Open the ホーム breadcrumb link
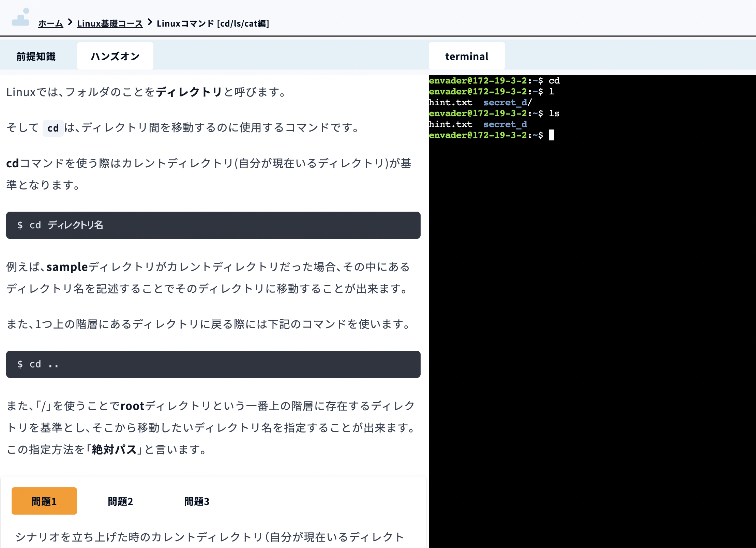756x548 pixels. click(50, 24)
